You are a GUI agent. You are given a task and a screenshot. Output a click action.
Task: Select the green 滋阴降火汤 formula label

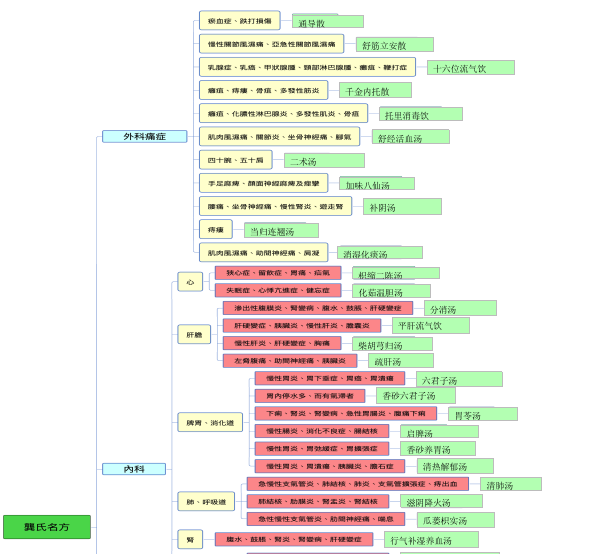(x=441, y=501)
